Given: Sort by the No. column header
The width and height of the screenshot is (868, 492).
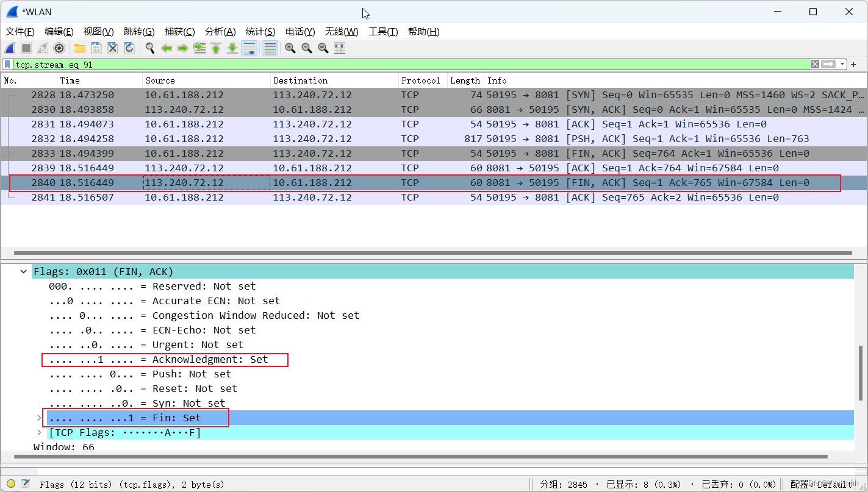Looking at the screenshot, I should 29,80.
